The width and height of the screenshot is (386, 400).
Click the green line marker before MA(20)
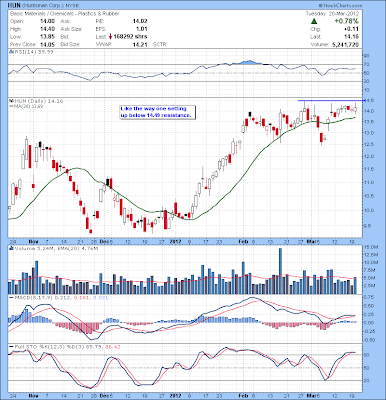tap(11, 106)
